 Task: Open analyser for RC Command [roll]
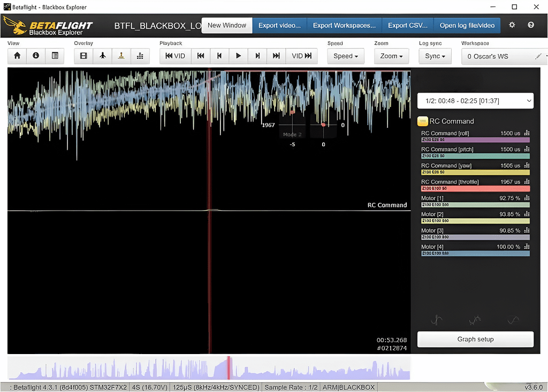[x=527, y=133]
